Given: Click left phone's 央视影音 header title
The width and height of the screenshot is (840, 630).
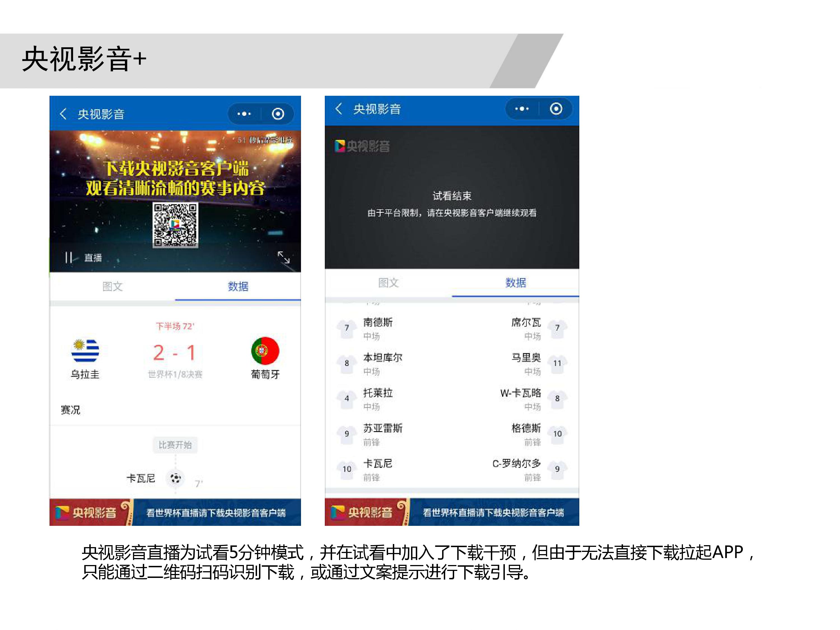Looking at the screenshot, I should click(x=101, y=114).
